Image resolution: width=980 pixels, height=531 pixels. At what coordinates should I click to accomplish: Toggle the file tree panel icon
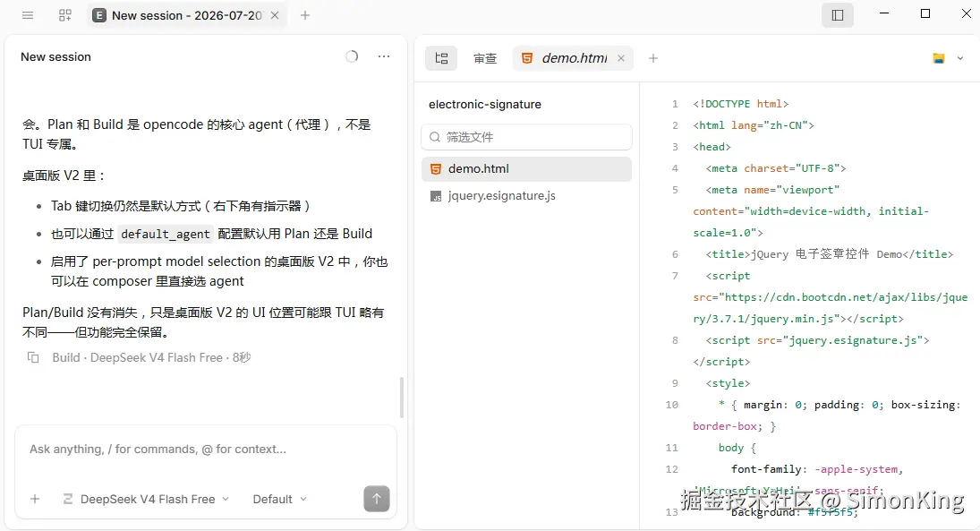[441, 58]
